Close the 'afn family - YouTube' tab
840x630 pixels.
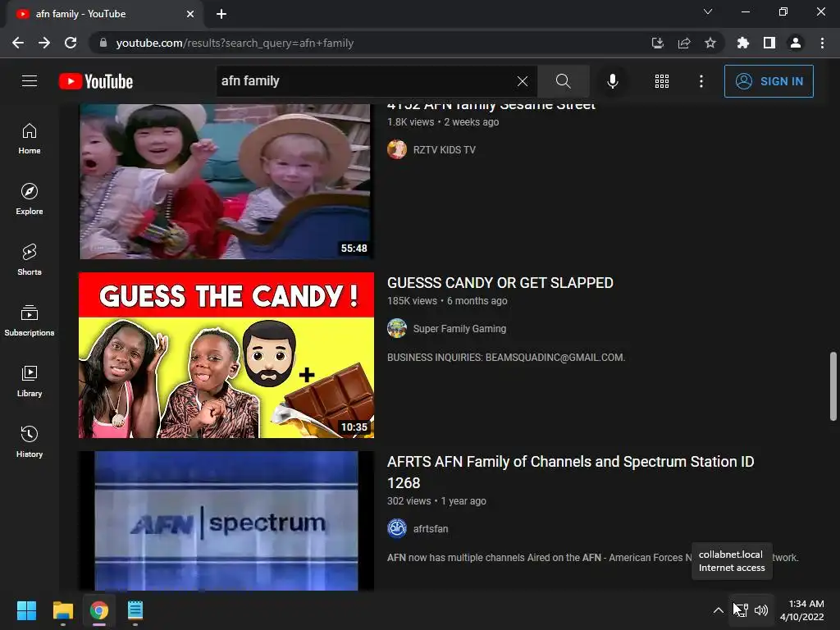[x=190, y=14]
